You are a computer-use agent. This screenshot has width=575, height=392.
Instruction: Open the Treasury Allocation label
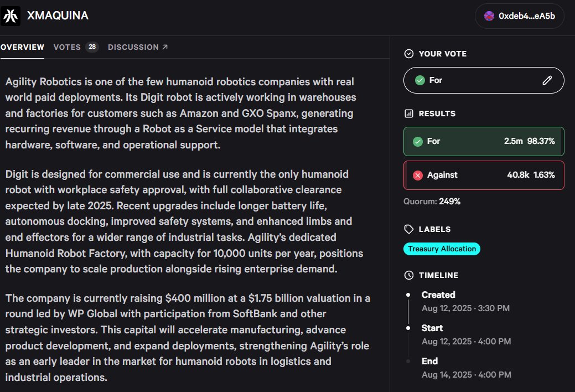point(442,249)
